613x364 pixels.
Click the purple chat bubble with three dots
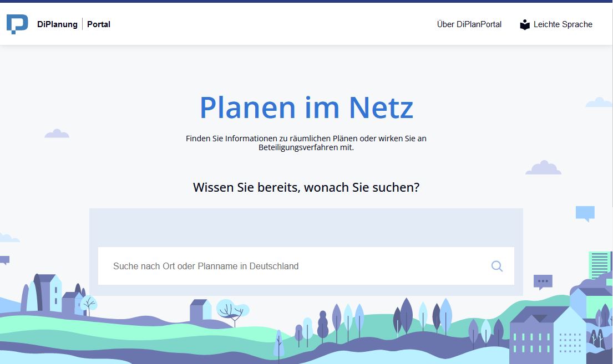pyautogui.click(x=543, y=282)
